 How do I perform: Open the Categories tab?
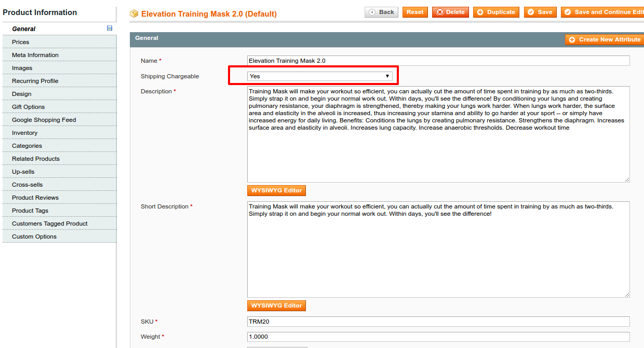click(59, 146)
